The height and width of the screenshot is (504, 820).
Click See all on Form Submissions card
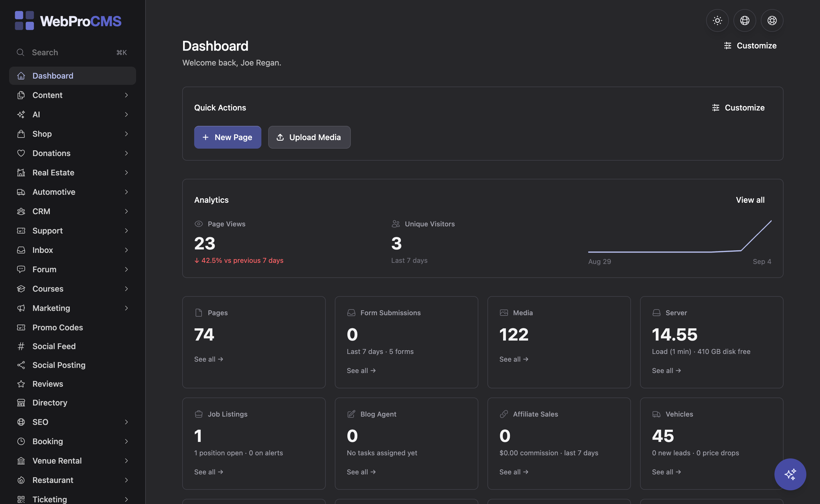361,371
